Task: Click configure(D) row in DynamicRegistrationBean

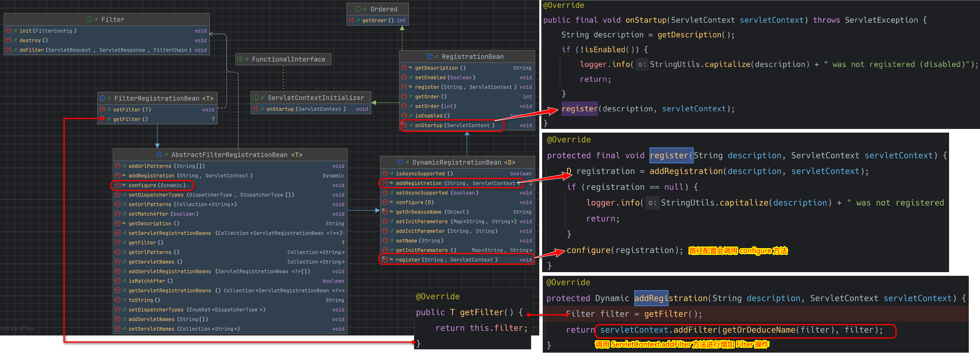Action: click(458, 202)
